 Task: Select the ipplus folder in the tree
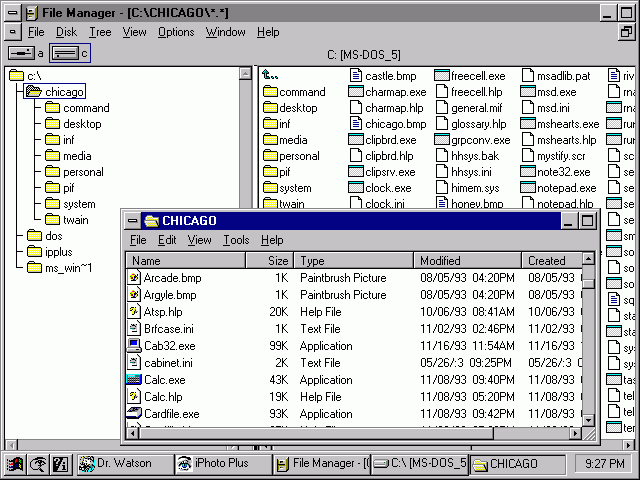pos(49,252)
